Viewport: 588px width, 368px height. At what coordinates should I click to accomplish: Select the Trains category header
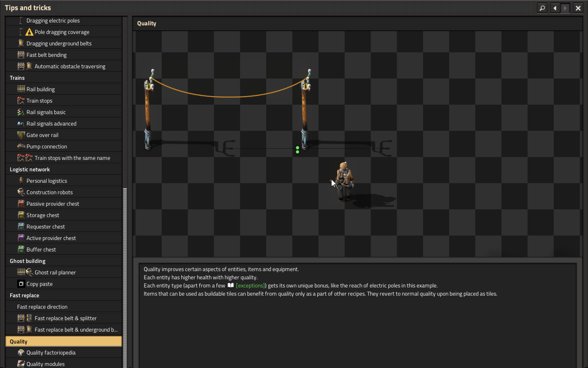64,78
